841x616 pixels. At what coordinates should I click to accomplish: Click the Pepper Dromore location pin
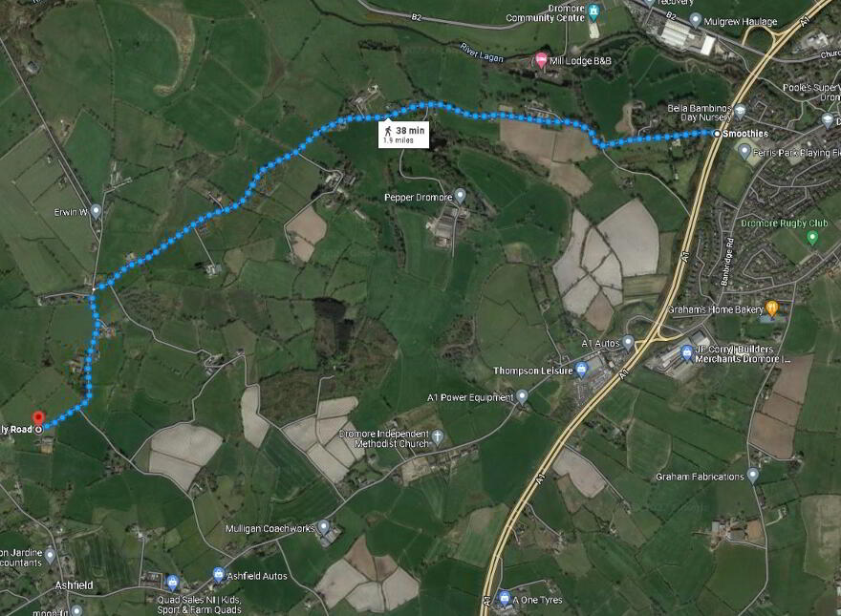(460, 195)
